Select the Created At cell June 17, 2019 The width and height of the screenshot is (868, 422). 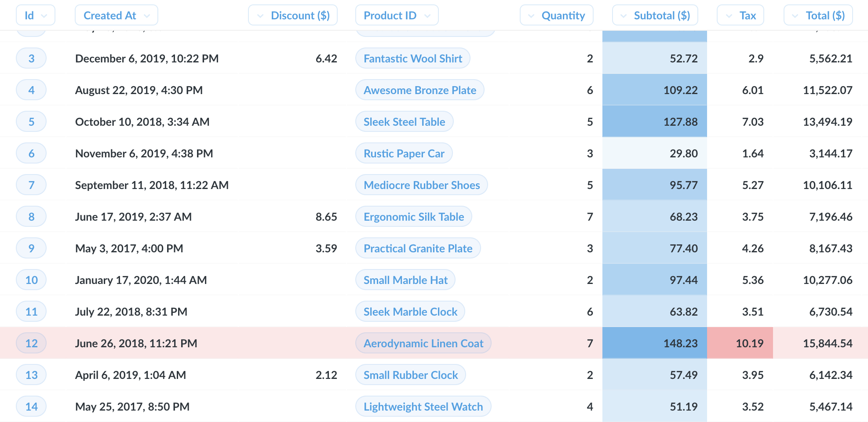pos(133,217)
